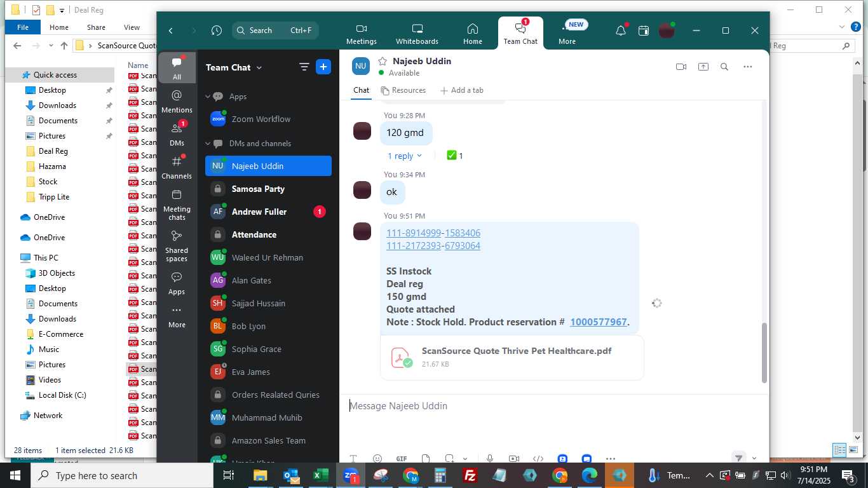Click the Zoom Search box
Image resolution: width=868 pixels, height=488 pixels.
click(275, 30)
